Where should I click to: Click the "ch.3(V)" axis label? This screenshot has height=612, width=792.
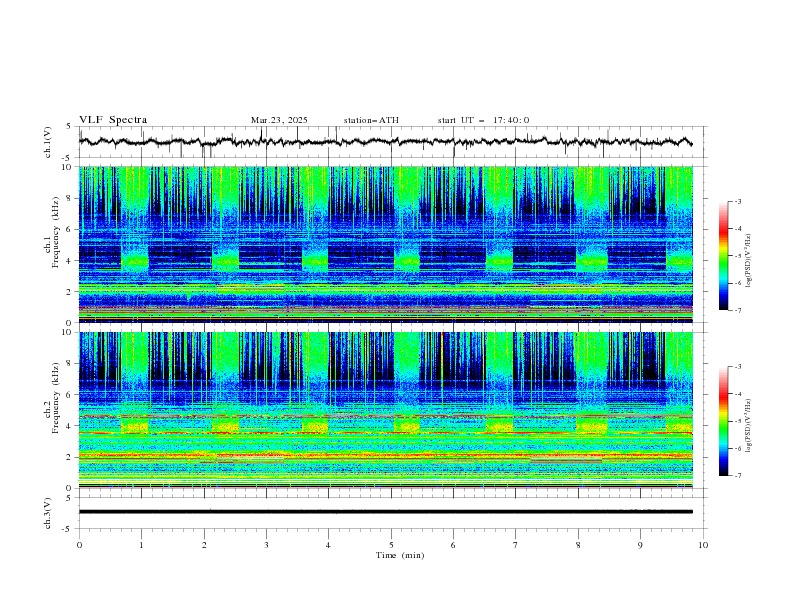48,513
